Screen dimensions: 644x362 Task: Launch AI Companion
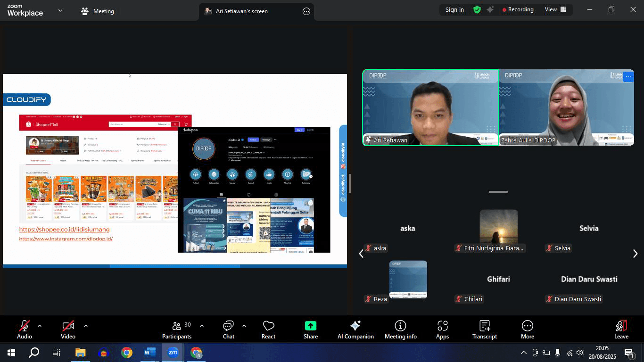355,329
